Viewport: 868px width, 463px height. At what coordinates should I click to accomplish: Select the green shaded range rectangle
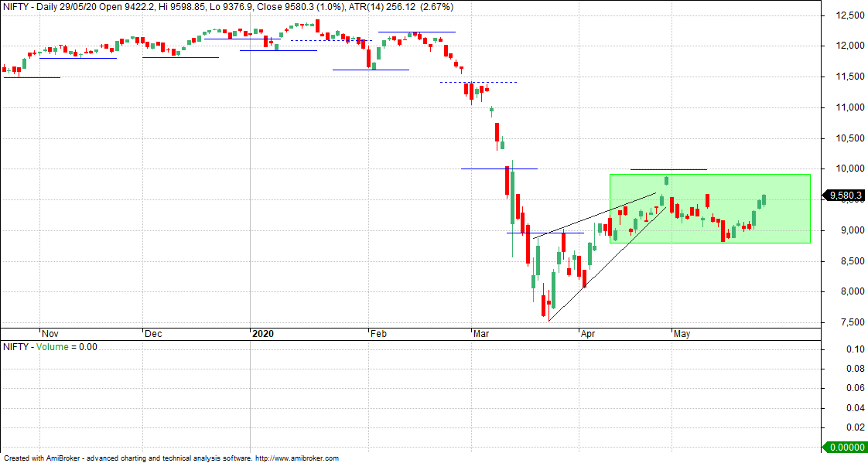pos(710,209)
